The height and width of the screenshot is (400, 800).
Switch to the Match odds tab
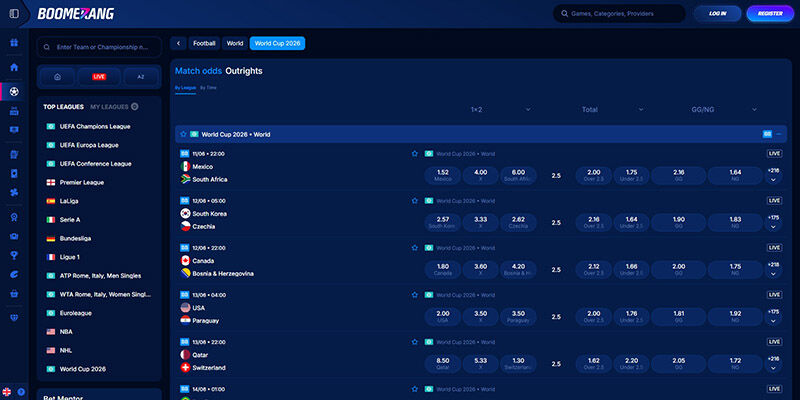(198, 71)
